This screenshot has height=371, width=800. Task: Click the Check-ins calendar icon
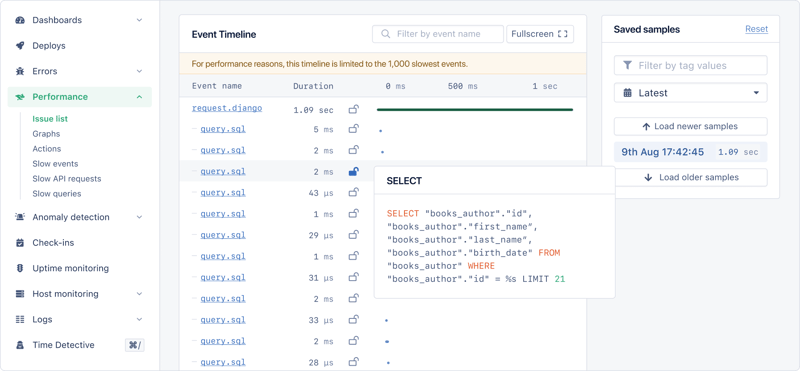pos(20,243)
